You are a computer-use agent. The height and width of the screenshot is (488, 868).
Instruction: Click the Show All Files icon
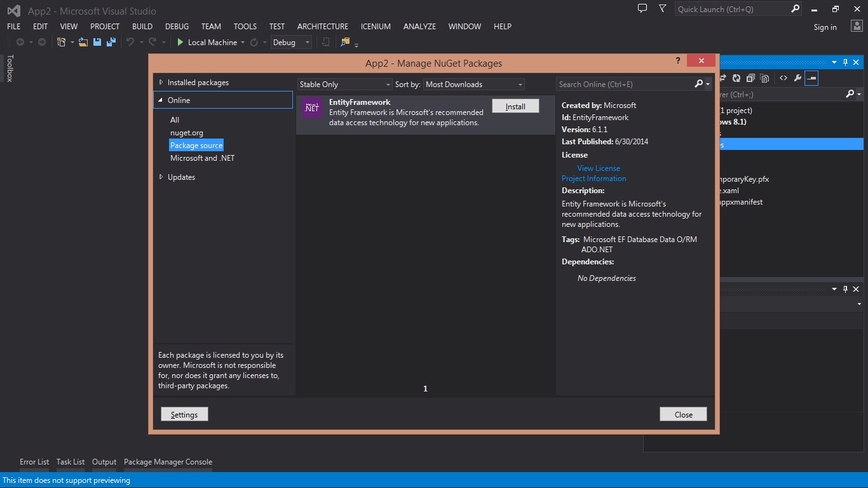click(764, 78)
